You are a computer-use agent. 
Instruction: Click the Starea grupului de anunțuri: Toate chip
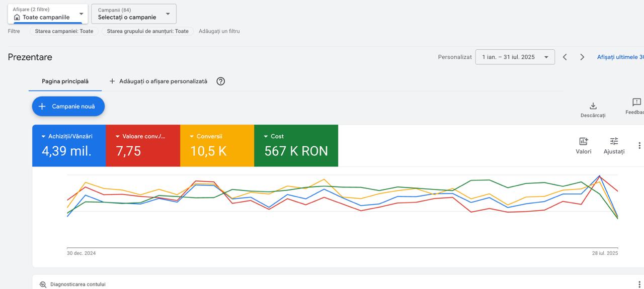point(148,31)
